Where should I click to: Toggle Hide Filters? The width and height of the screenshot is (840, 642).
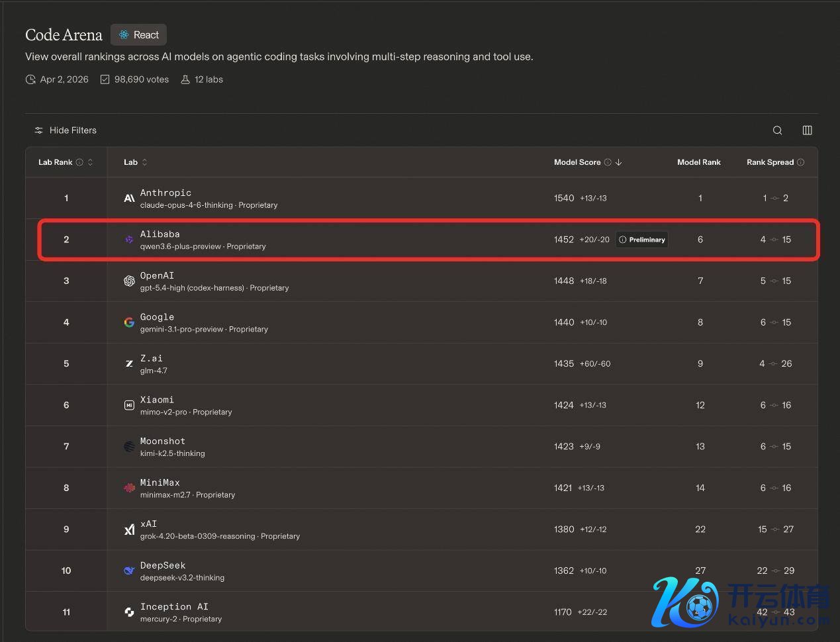tap(66, 130)
